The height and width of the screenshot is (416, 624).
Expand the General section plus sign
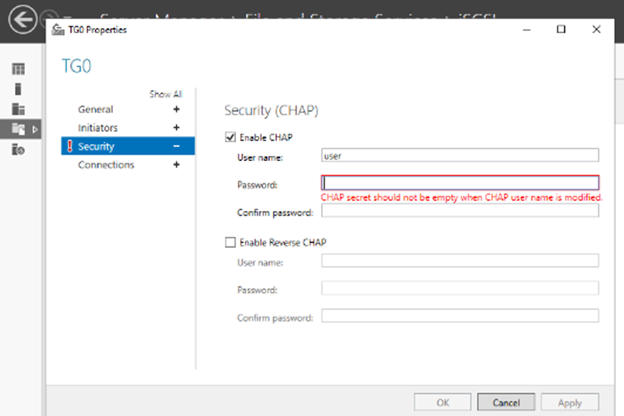coord(176,109)
